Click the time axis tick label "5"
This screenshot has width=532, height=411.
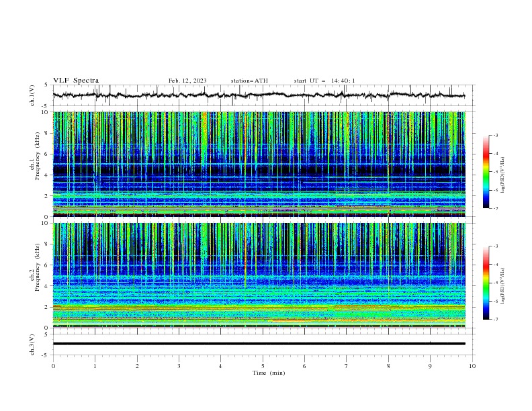(263, 366)
